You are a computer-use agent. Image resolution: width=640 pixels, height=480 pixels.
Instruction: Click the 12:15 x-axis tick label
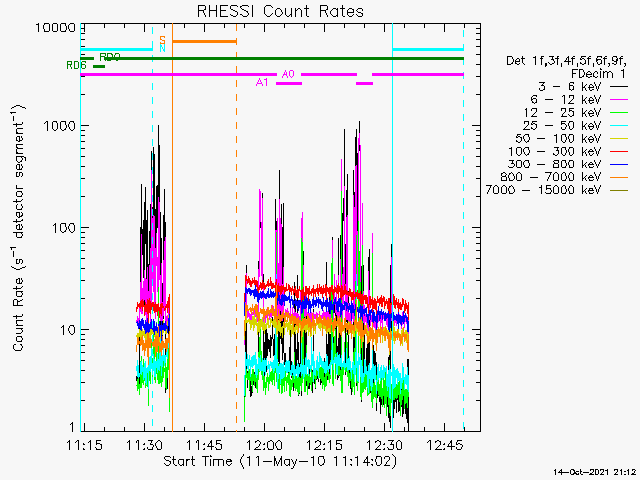325,445
